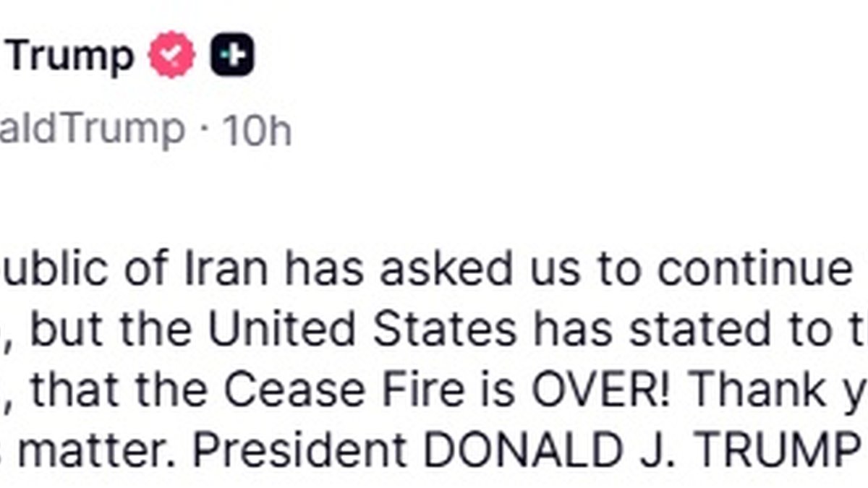Open the 10h post timestamp

(x=257, y=131)
